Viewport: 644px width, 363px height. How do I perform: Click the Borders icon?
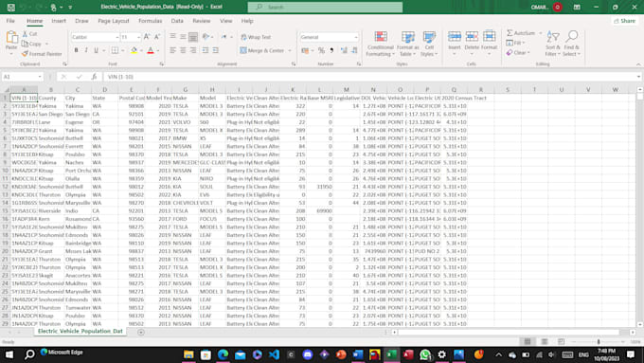point(115,50)
